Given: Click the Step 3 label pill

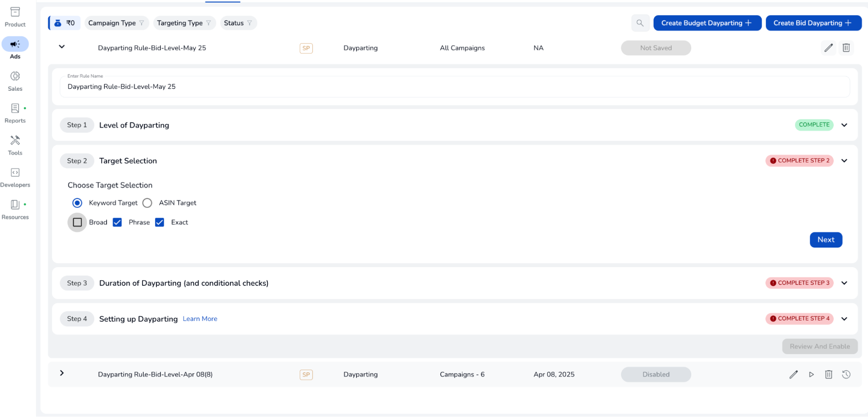Looking at the screenshot, I should click(77, 283).
